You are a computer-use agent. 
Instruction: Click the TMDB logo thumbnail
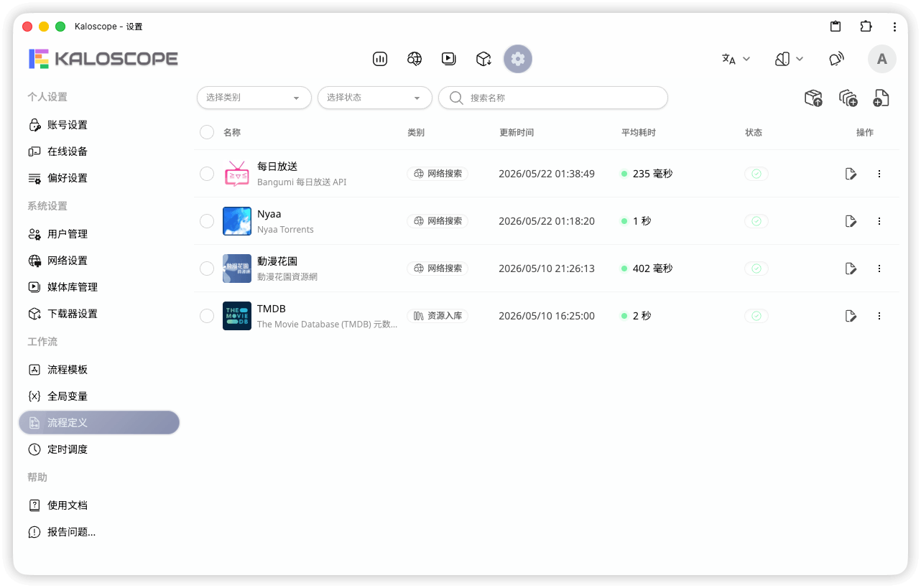pos(237,316)
